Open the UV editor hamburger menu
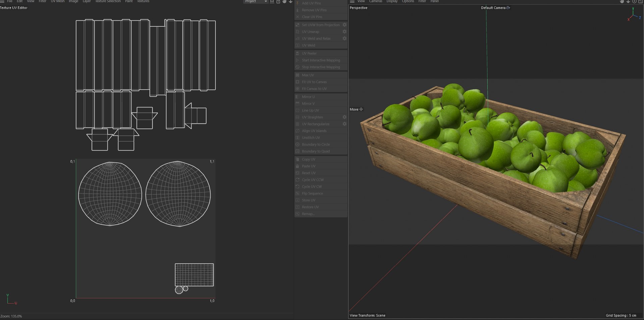The image size is (644, 320). coord(2,1)
